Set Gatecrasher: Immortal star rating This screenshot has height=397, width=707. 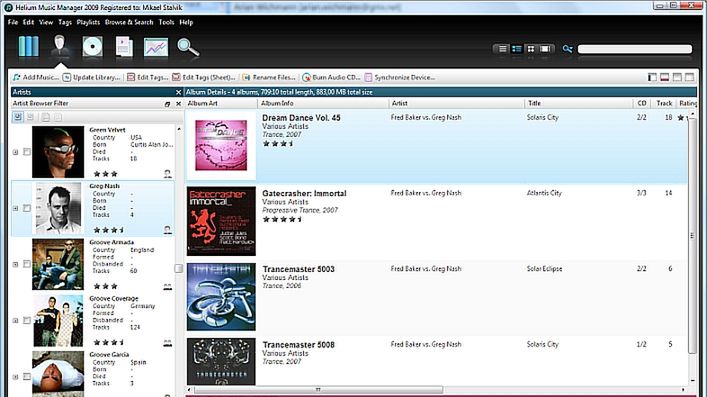(x=282, y=219)
